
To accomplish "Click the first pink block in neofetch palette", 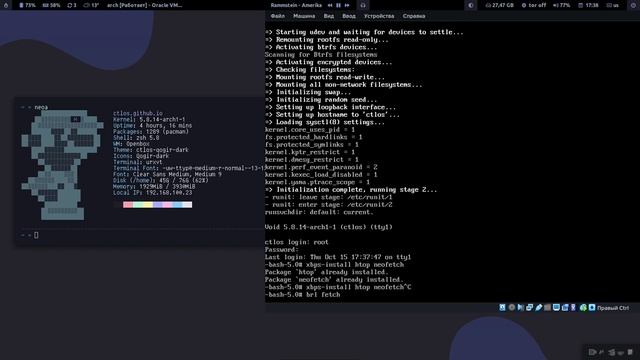I will tap(128, 204).
